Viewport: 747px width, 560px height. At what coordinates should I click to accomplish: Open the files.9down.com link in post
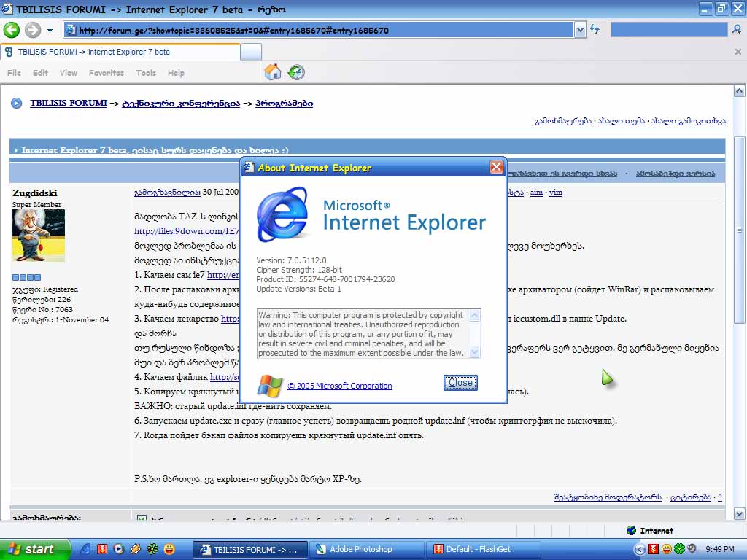click(187, 231)
